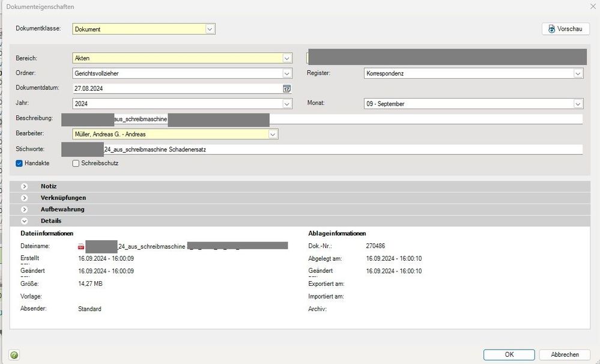Open the Monat dropdown showing September
Screen dimensions: 600x364
click(578, 104)
